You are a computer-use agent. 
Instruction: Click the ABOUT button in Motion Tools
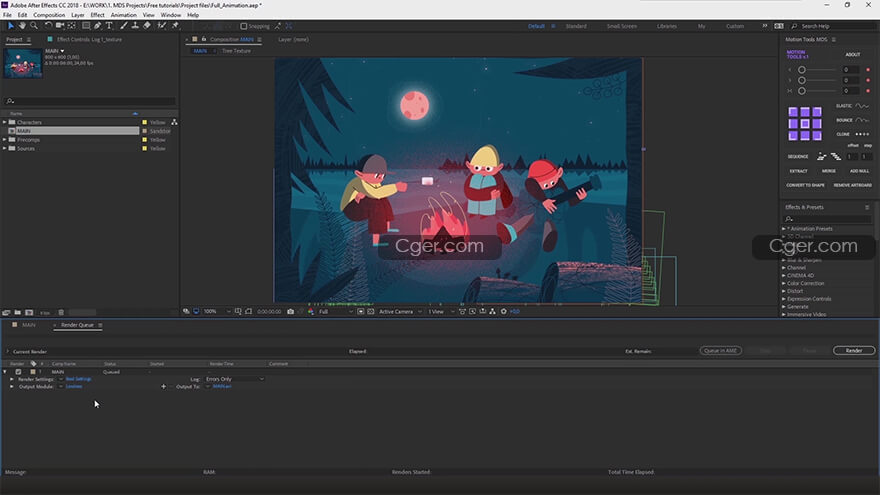(852, 54)
